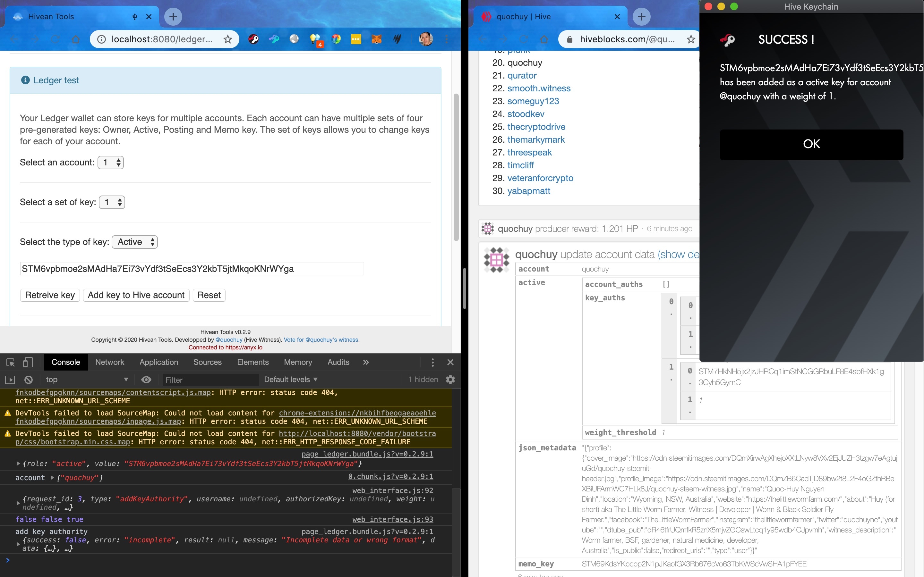Click Add key to Hive account button

click(x=136, y=295)
